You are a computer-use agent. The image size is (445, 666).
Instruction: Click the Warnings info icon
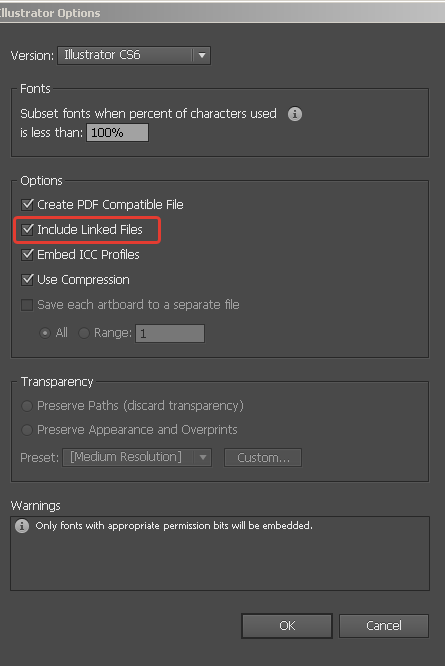22,526
